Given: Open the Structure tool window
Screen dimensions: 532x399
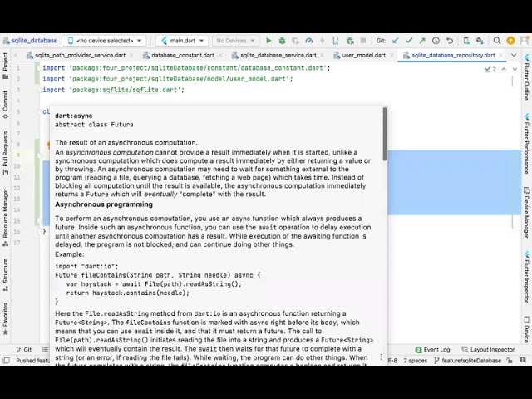Looking at the screenshot, I should tap(6, 275).
